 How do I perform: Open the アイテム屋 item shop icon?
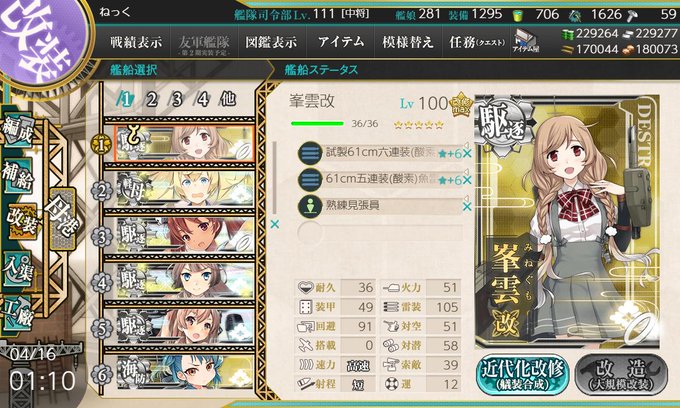click(526, 41)
